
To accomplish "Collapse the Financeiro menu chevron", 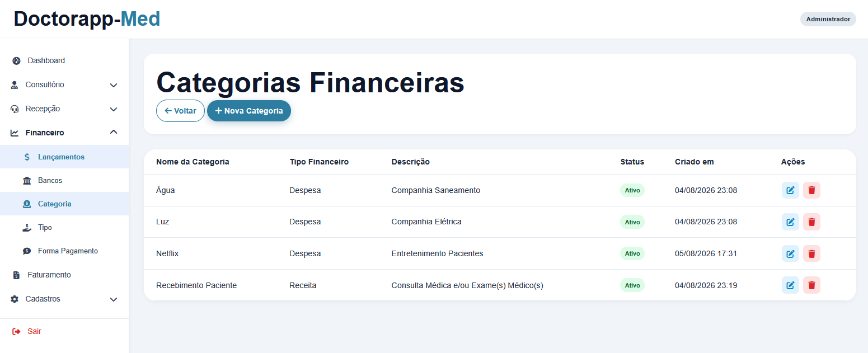I will [114, 133].
